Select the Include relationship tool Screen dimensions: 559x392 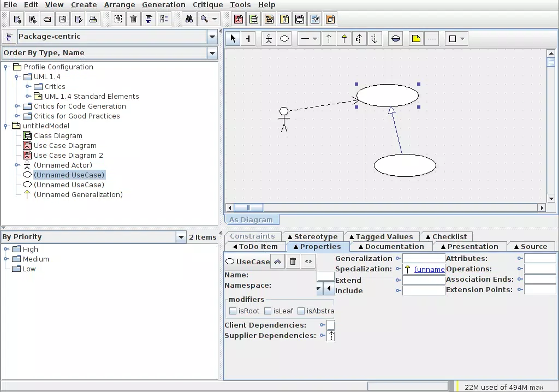click(374, 39)
